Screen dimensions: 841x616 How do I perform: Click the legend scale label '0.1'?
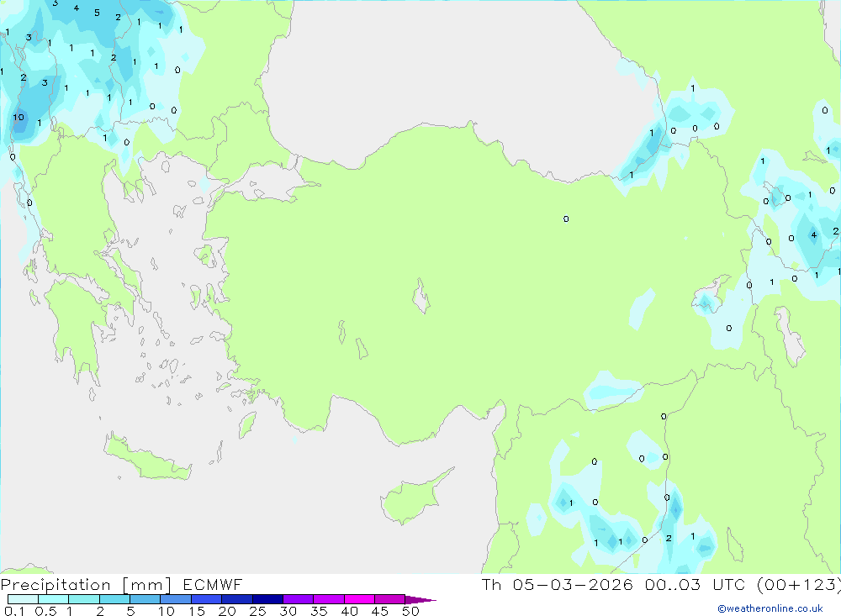point(14,611)
